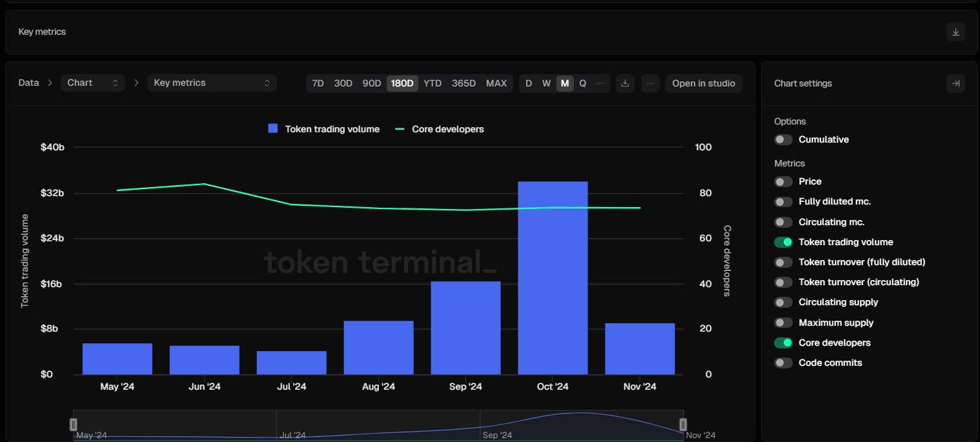Open the Key metrics selection dropdown
Image resolution: width=980 pixels, height=442 pixels.
coord(212,83)
